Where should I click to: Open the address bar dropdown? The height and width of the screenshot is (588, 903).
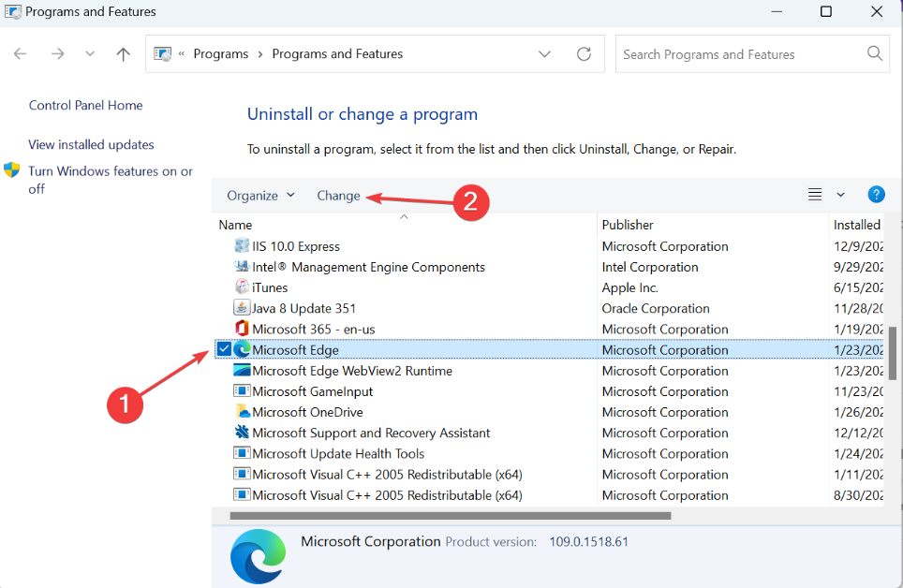544,53
